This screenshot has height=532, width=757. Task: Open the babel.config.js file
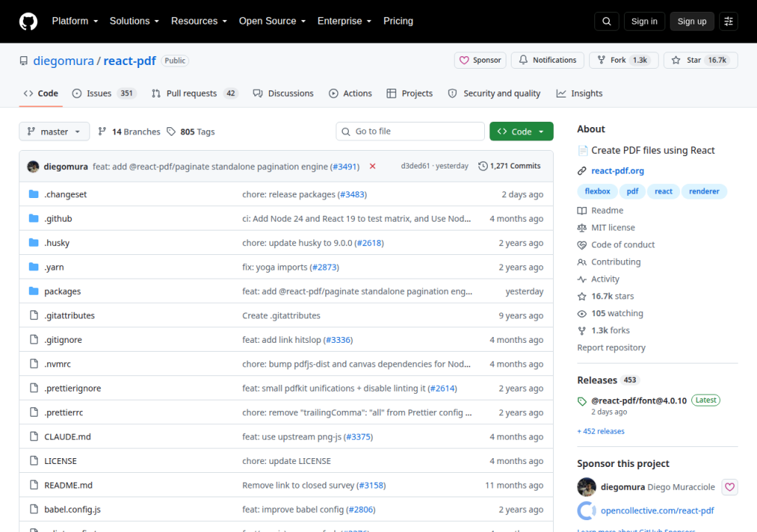72,509
